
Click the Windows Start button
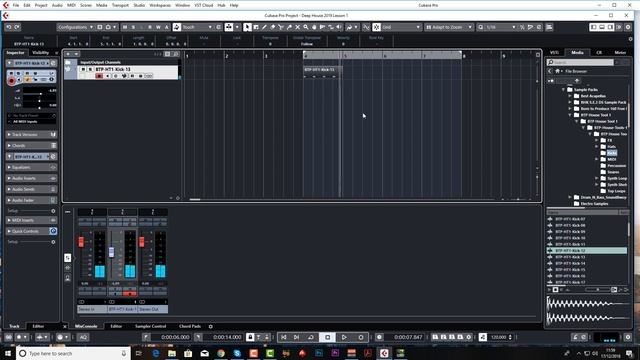point(8,353)
